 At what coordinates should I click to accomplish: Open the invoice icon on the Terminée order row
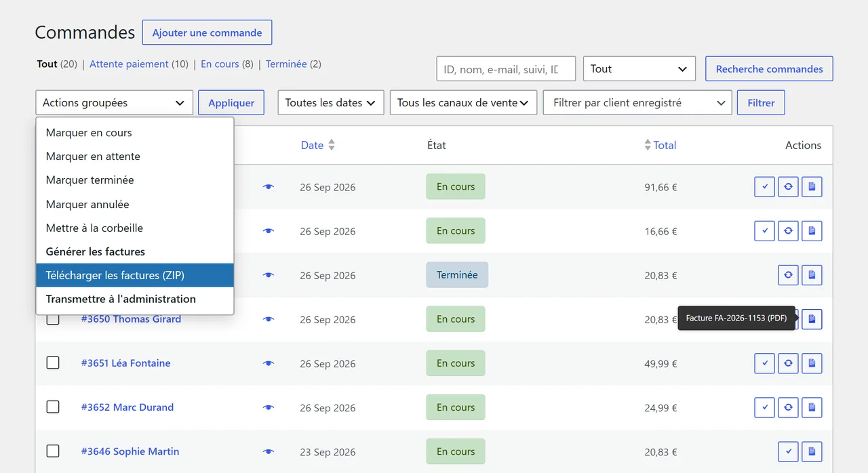812,275
